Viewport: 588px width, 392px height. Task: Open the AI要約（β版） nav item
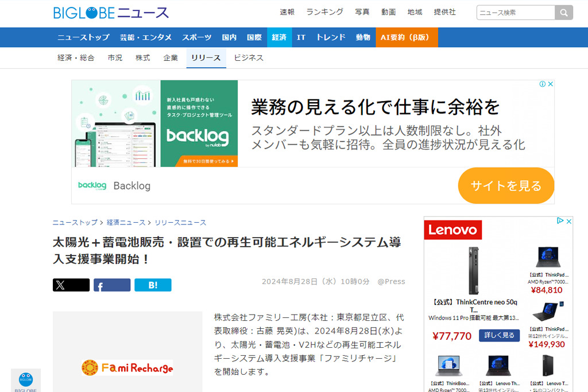[x=407, y=37]
